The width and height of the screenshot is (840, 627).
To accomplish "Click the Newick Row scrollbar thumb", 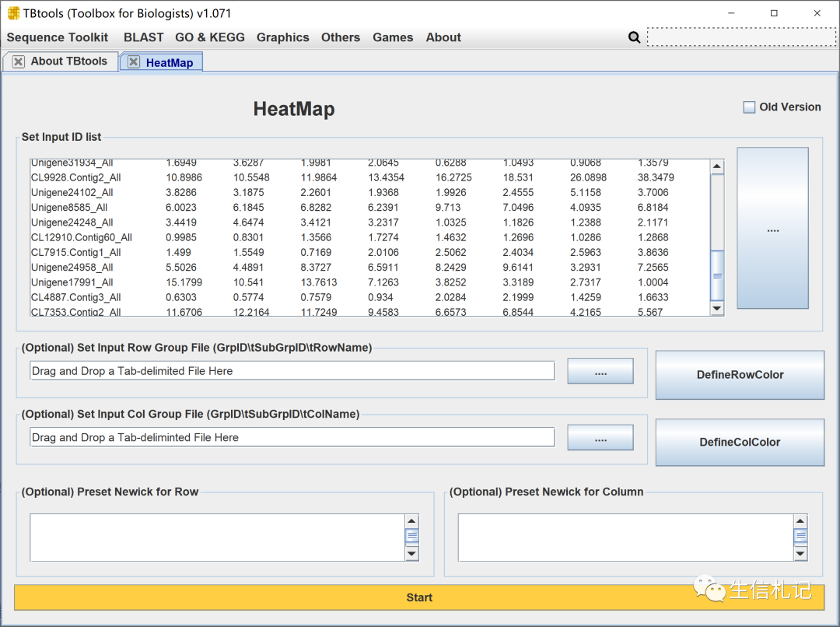I will [x=411, y=536].
